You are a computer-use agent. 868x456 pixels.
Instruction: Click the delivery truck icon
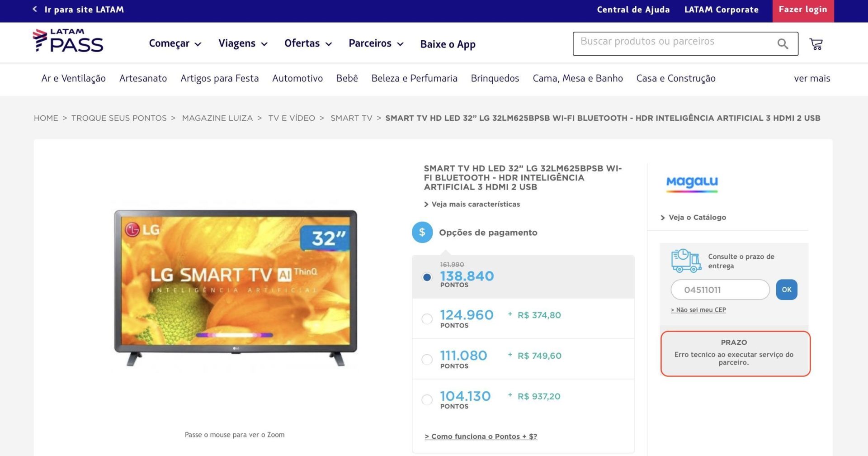(x=686, y=261)
